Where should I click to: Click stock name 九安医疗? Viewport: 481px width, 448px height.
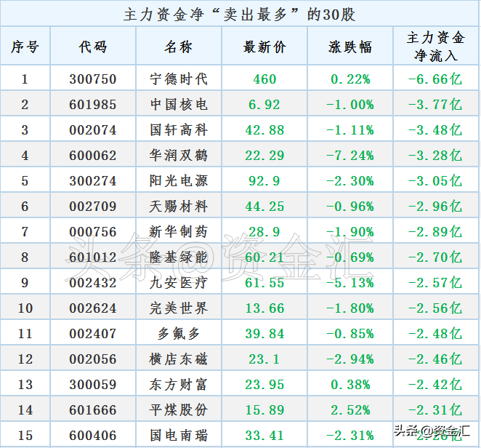point(179,283)
